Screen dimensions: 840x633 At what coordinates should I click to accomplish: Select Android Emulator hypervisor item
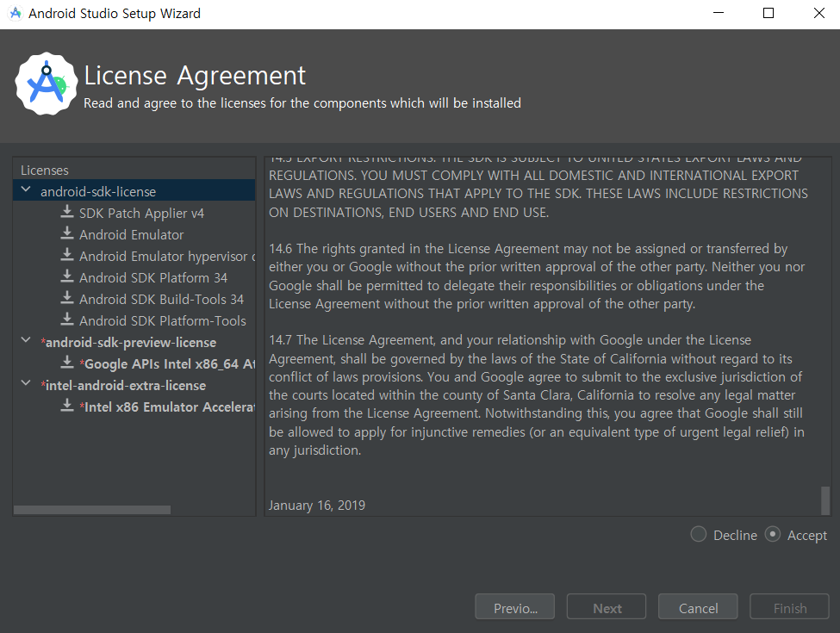pyautogui.click(x=167, y=257)
